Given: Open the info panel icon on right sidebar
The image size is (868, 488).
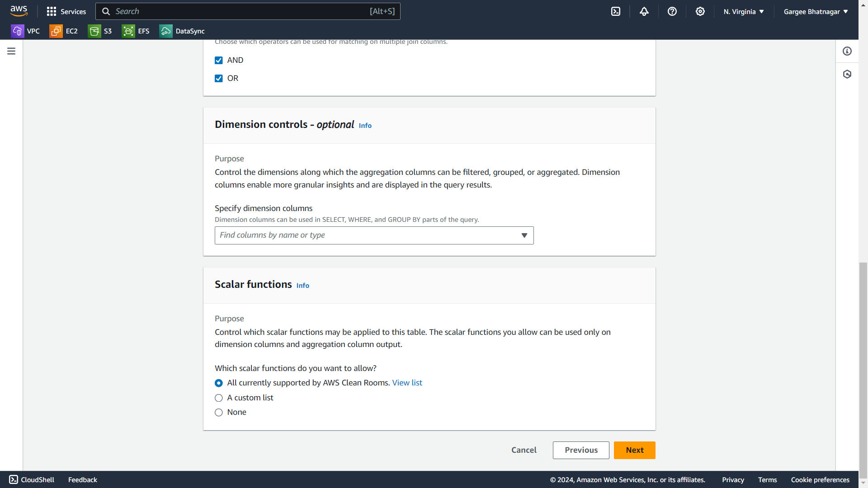Looking at the screenshot, I should point(847,51).
